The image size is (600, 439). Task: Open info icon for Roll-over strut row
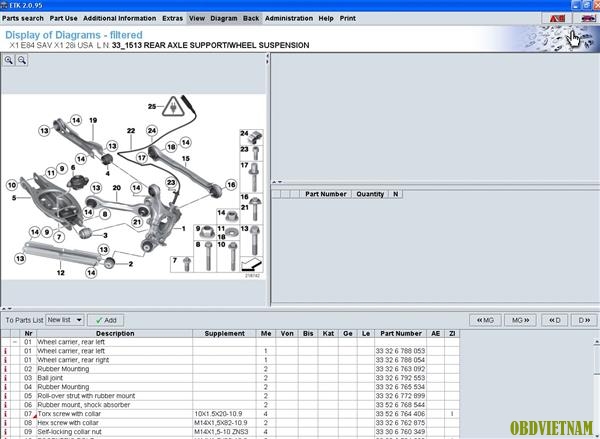[x=5, y=396]
